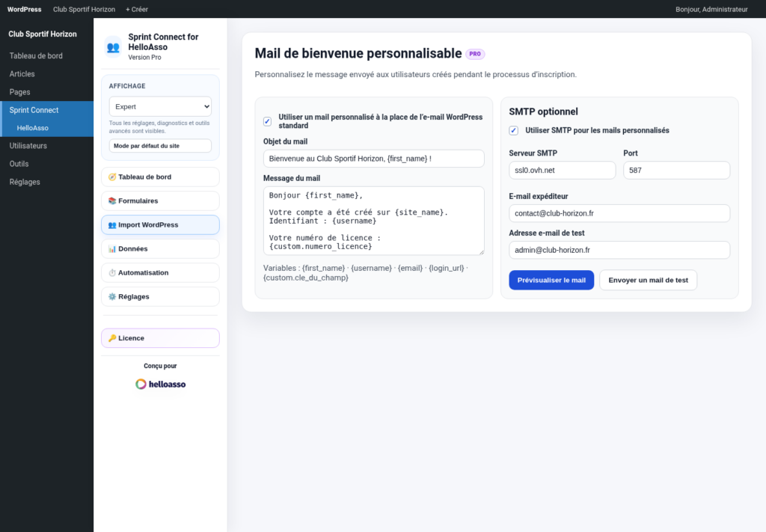Screen dimensions: 766x532
Task: Uncheck the custom mail instead of WordPress option
Action: [x=267, y=121]
